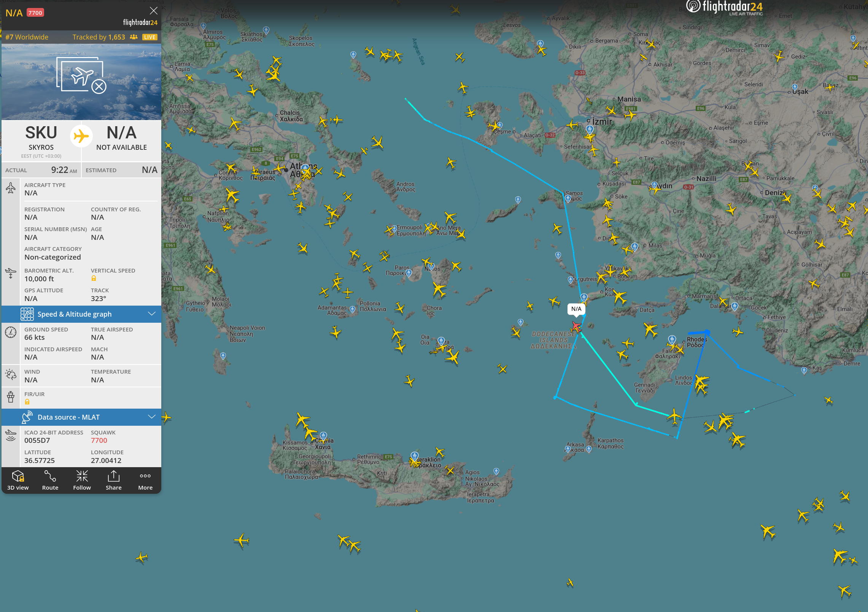868x612 pixels.
Task: Click the Samos airport pin
Action: coord(568,198)
